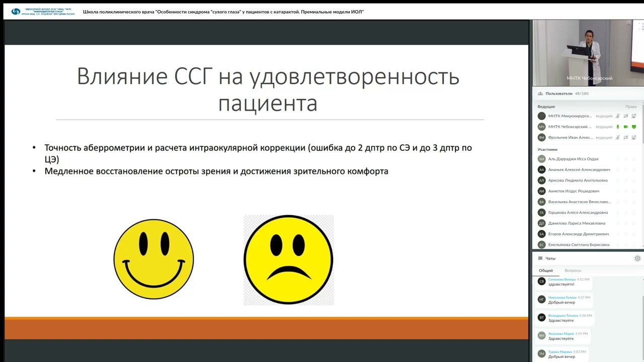Click ТМ avatar in Турова Марина message
Image resolution: width=644 pixels, height=362 pixels.
click(542, 354)
